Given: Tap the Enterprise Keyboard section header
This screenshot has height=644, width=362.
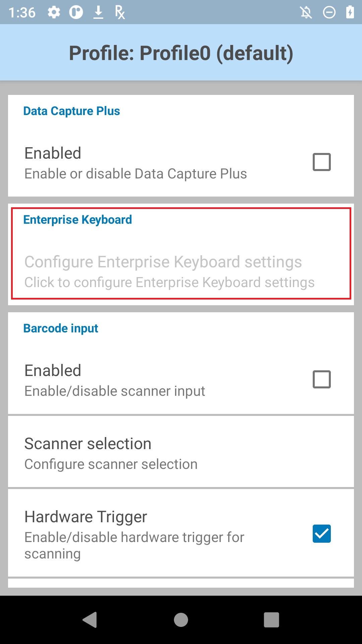Looking at the screenshot, I should tap(78, 220).
